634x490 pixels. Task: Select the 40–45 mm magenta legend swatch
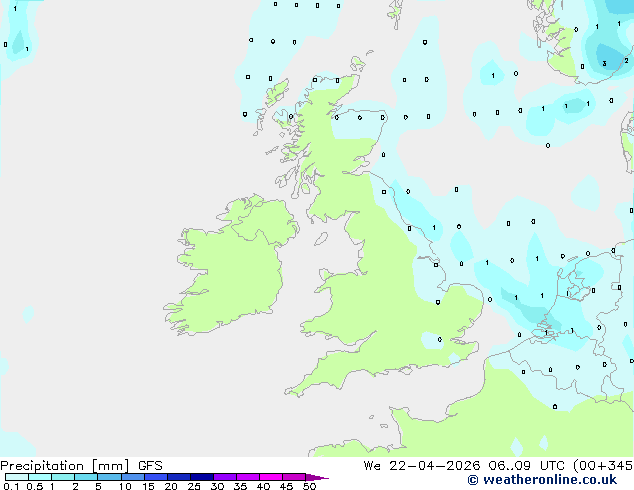coord(271,477)
